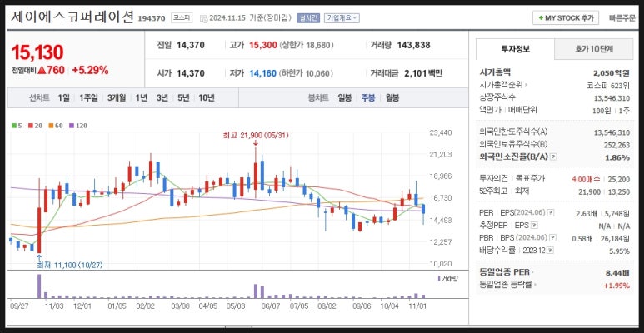This screenshot has width=644, height=333.
Task: Click the 5.95% dividend yield value
Action: coord(619,251)
